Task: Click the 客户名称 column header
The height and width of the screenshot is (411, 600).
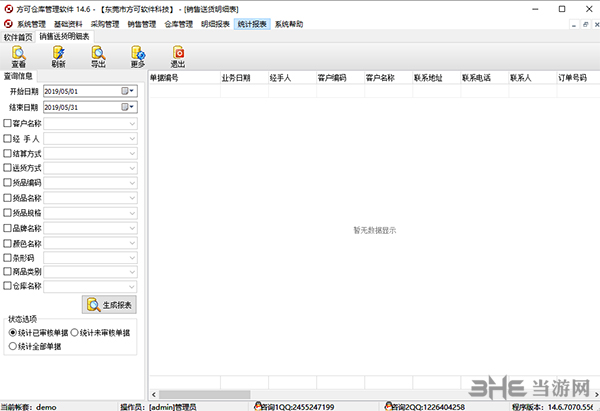Action: [388, 78]
